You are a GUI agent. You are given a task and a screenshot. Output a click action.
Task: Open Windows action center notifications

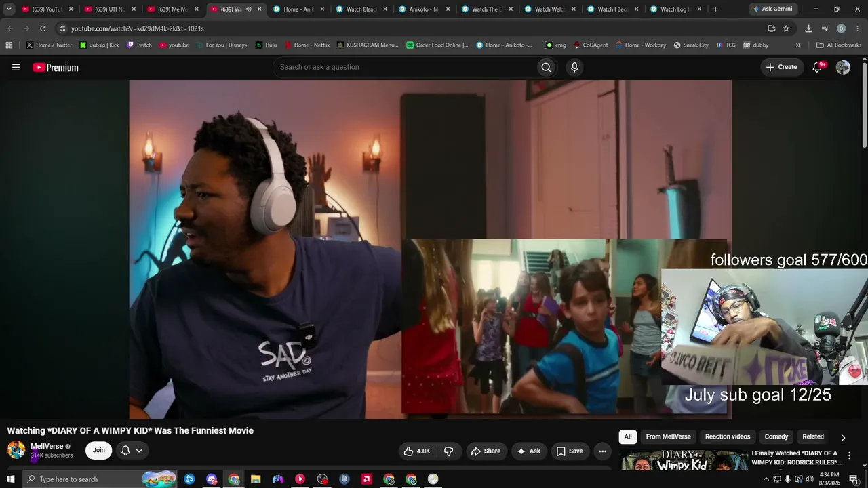point(854,479)
